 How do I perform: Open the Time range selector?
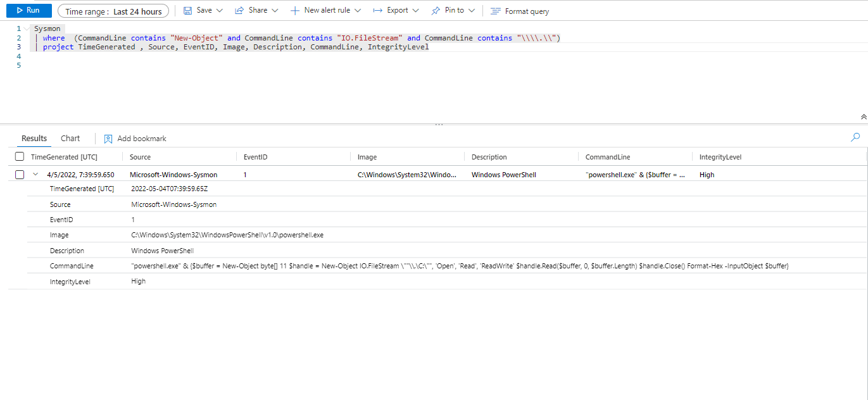113,11
